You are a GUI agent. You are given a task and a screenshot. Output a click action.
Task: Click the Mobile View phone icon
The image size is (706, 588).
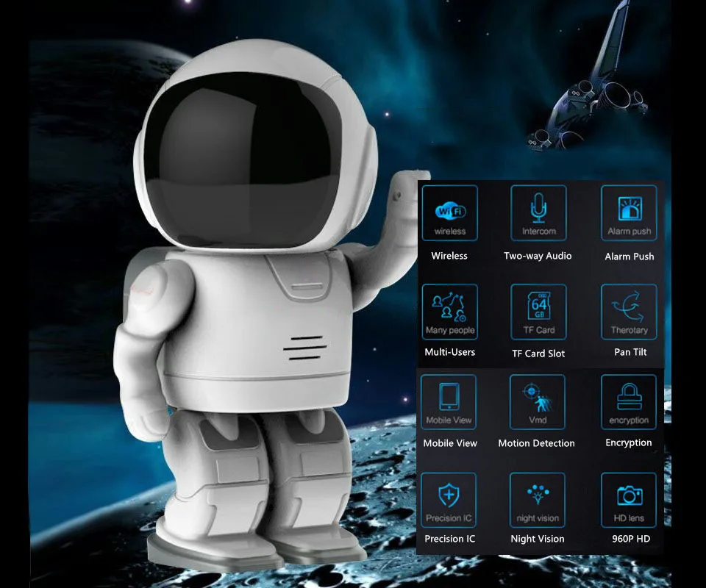(x=449, y=402)
